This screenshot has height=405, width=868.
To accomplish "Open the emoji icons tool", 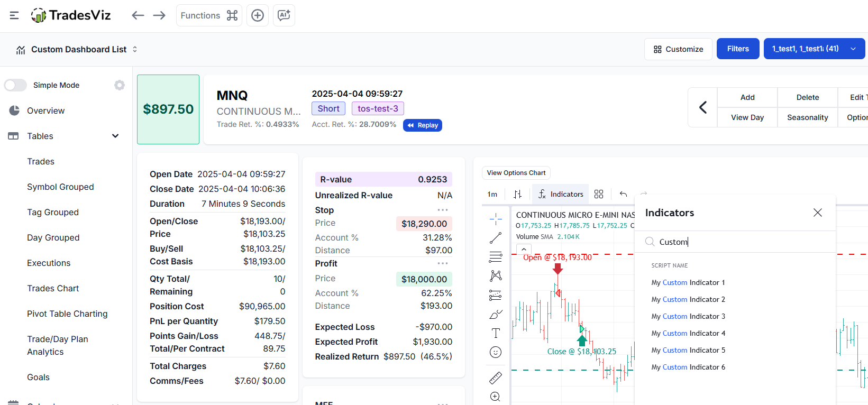I will tap(496, 352).
